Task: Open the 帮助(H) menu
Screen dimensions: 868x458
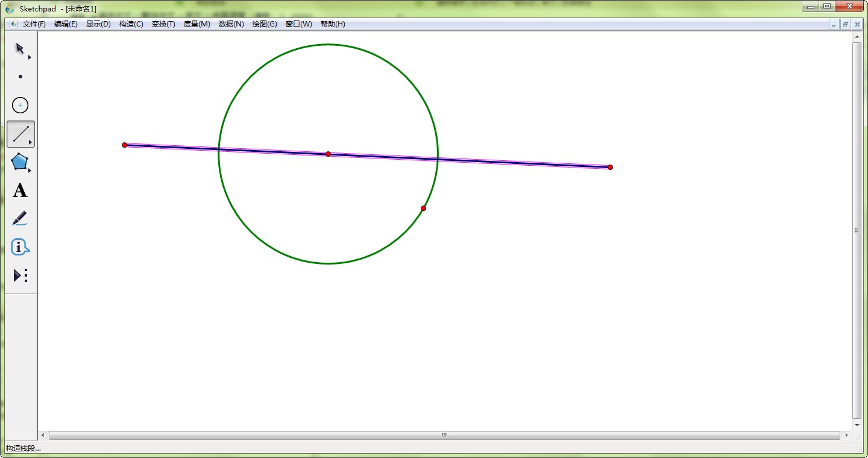Action: click(x=333, y=24)
